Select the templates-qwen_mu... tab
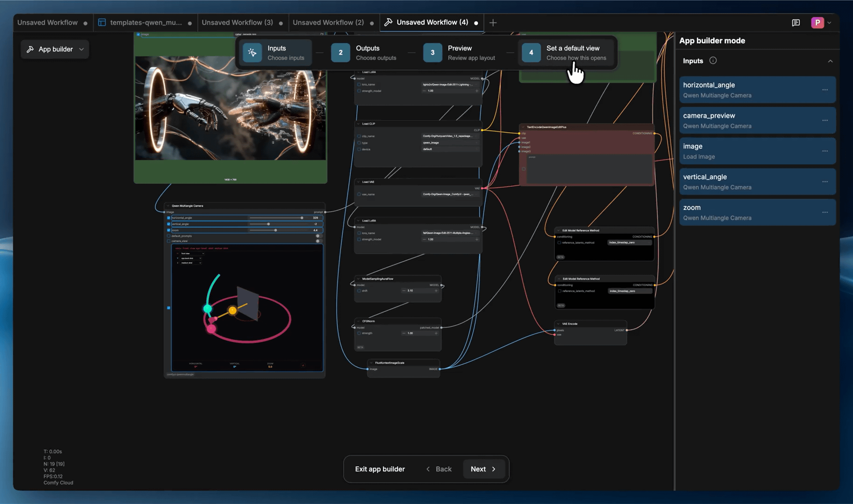The image size is (853, 504). [x=145, y=22]
